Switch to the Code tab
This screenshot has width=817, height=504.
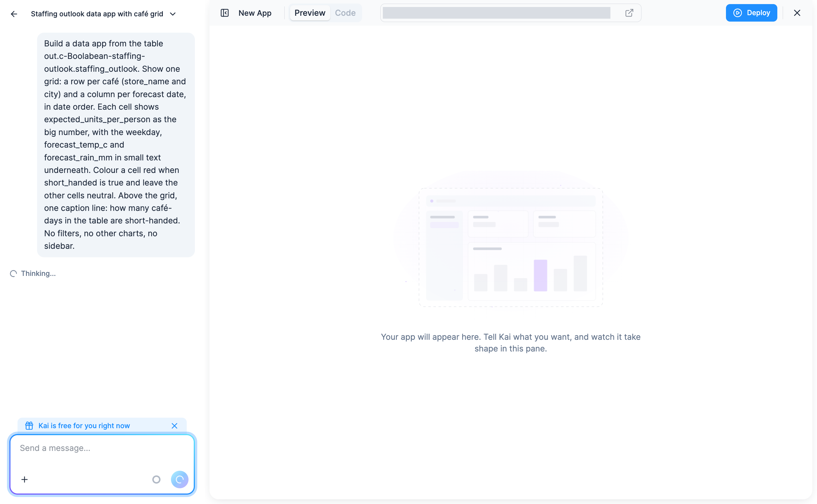(x=345, y=13)
